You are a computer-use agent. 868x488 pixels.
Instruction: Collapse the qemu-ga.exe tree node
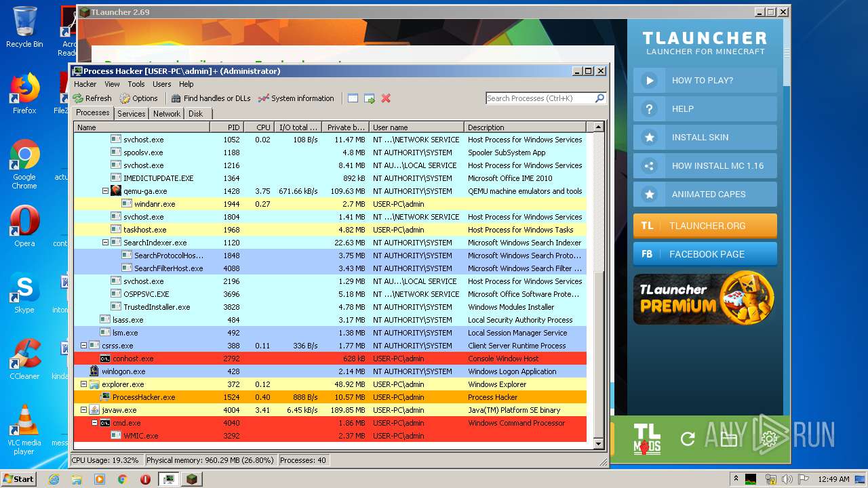point(105,191)
